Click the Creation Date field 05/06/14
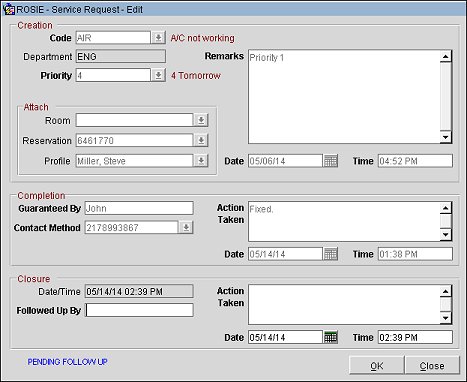This screenshot has height=382, width=467. tap(285, 161)
